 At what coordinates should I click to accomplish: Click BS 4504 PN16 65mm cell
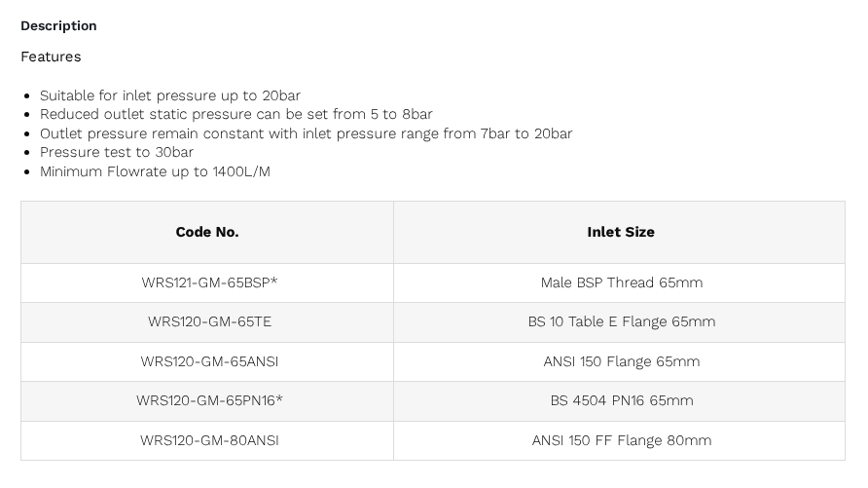pos(621,400)
